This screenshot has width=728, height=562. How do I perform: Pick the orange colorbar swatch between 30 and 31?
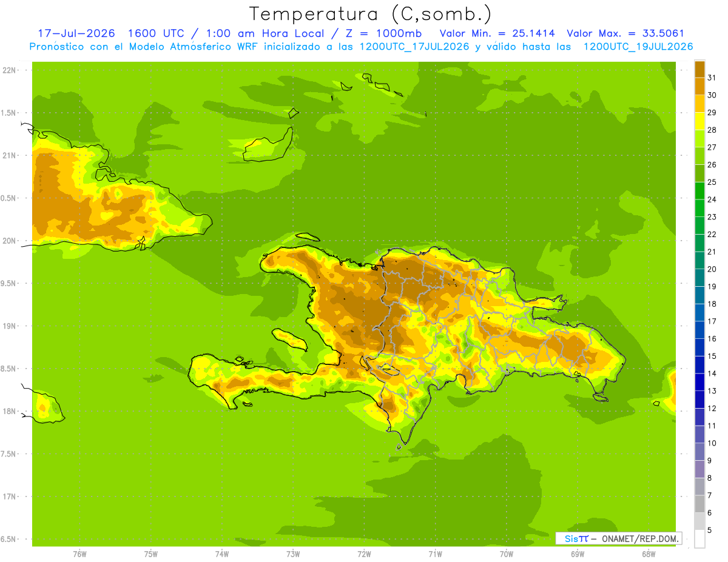pyautogui.click(x=699, y=86)
